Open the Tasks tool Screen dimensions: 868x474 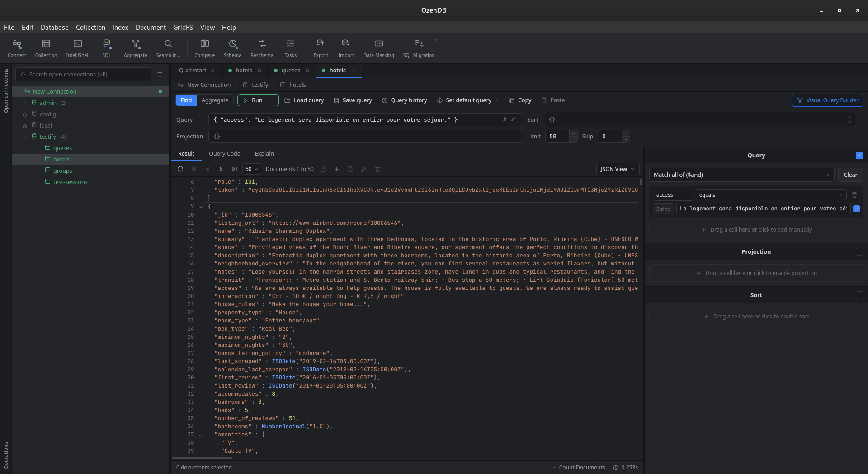point(291,48)
